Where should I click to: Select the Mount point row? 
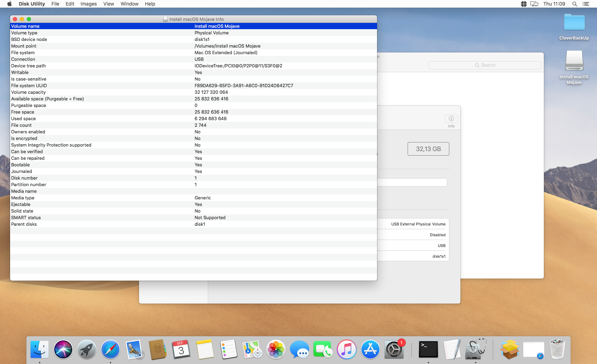[x=194, y=46]
